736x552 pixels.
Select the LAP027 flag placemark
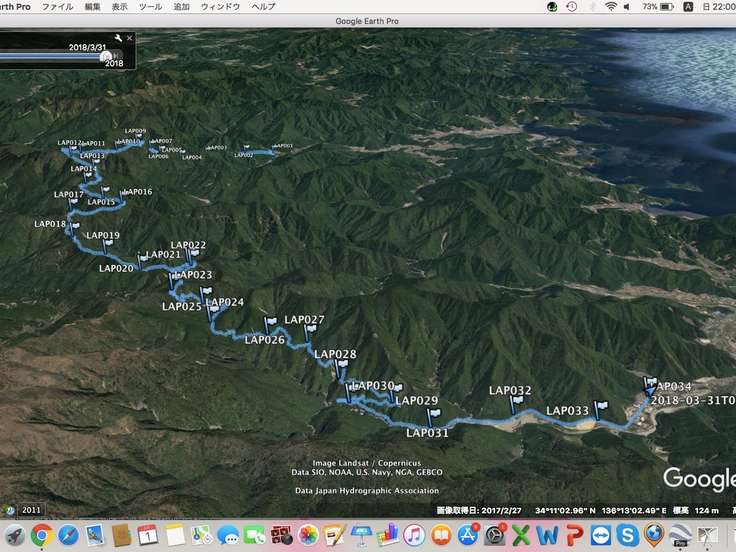pos(309,330)
